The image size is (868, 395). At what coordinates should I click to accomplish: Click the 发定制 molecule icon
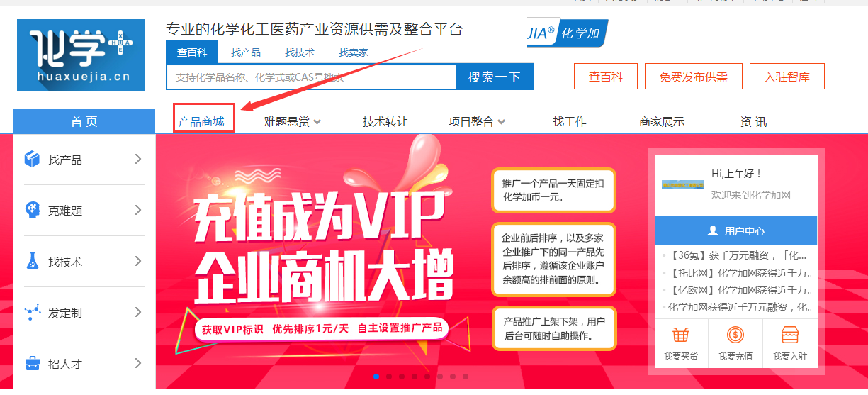point(33,312)
